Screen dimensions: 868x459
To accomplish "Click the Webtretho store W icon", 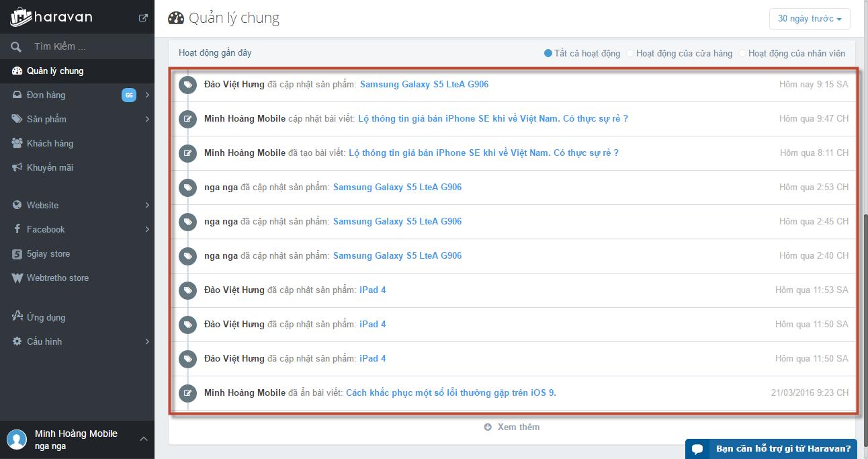I will tap(17, 278).
